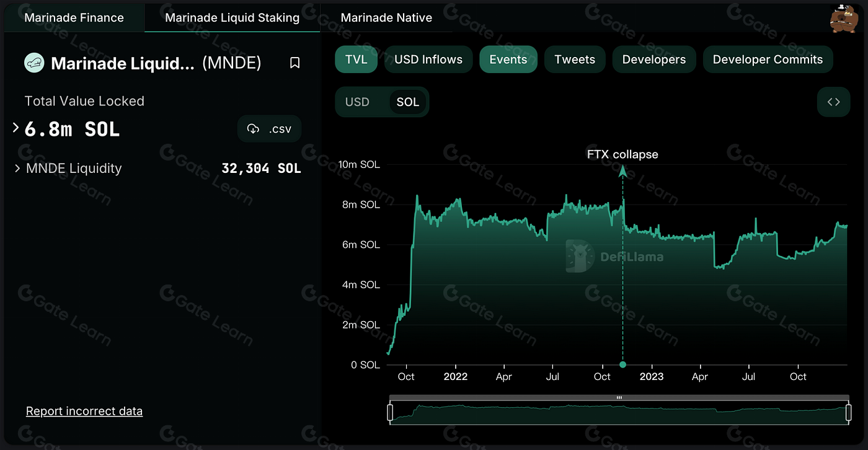
Task: Toggle the Events chart overlay
Action: [x=508, y=60]
